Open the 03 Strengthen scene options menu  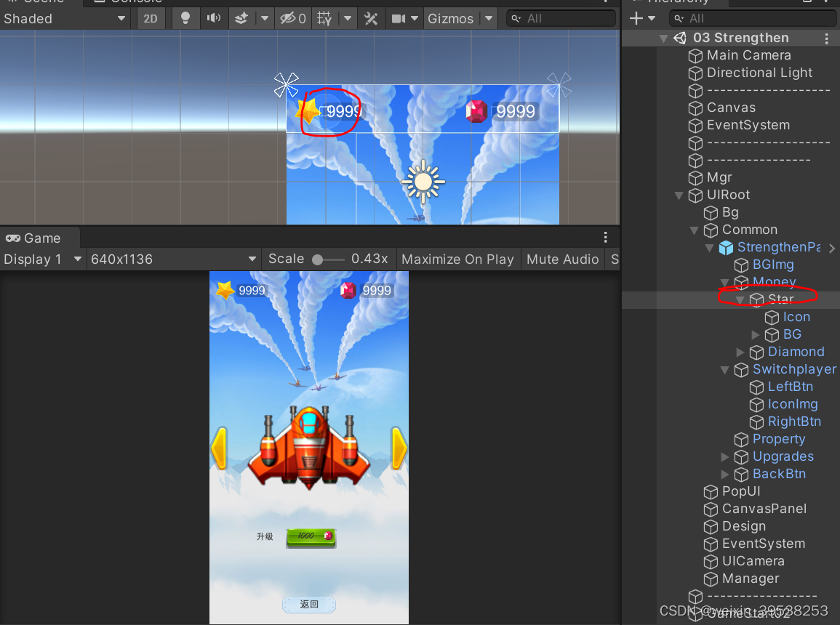827,38
